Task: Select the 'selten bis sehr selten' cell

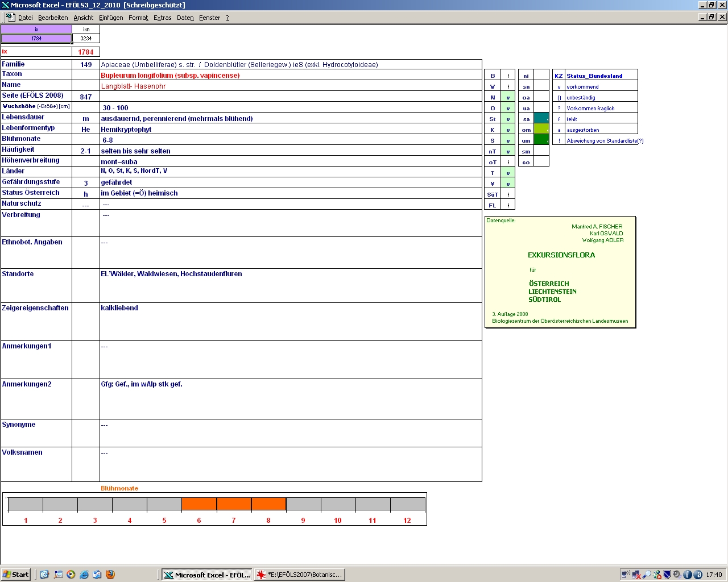Action: click(291, 151)
